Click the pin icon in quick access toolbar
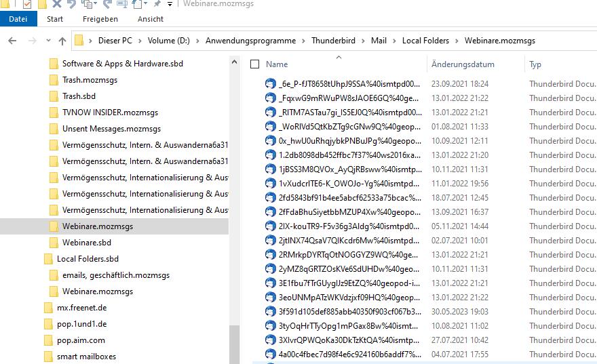 click(157, 4)
